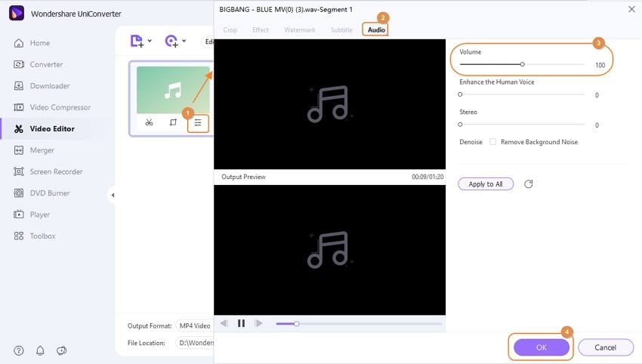Switch to the Crop tab
642x364 pixels.
click(x=230, y=30)
